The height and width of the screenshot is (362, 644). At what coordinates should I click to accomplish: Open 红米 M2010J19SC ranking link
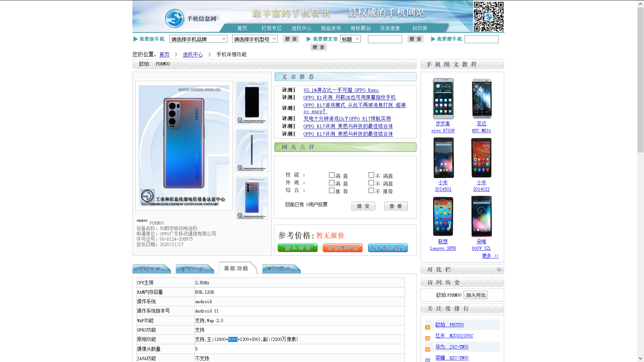(x=454, y=336)
